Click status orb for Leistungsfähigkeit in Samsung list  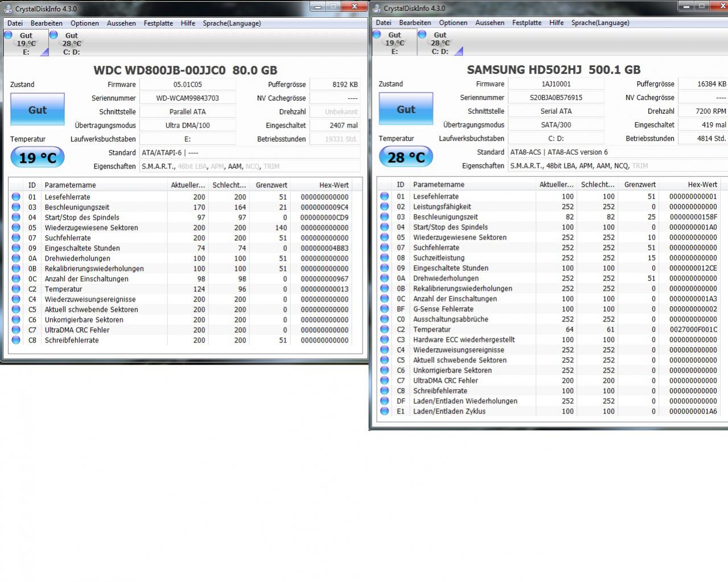[x=384, y=207]
